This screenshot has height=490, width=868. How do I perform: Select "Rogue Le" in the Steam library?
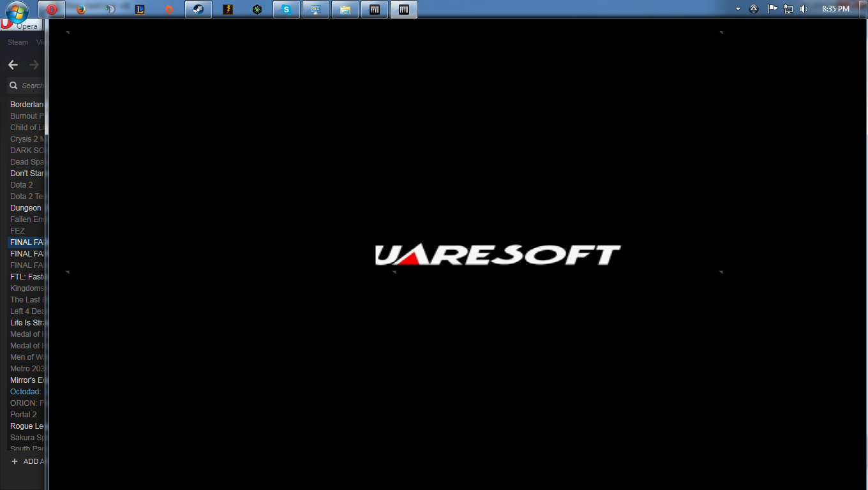(27, 426)
